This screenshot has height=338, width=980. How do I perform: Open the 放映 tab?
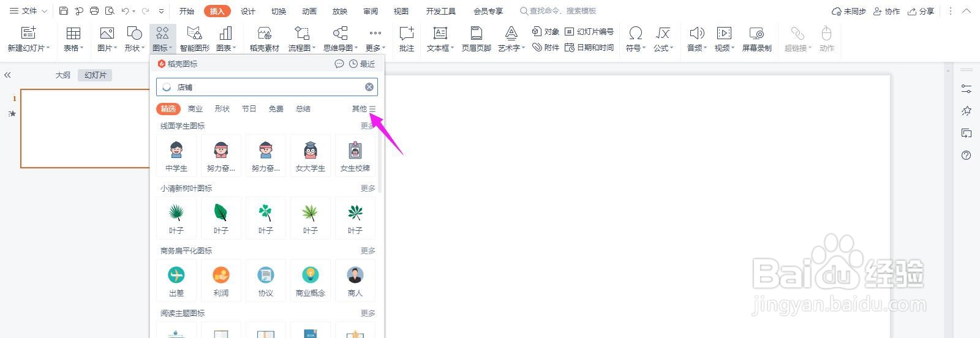340,11
